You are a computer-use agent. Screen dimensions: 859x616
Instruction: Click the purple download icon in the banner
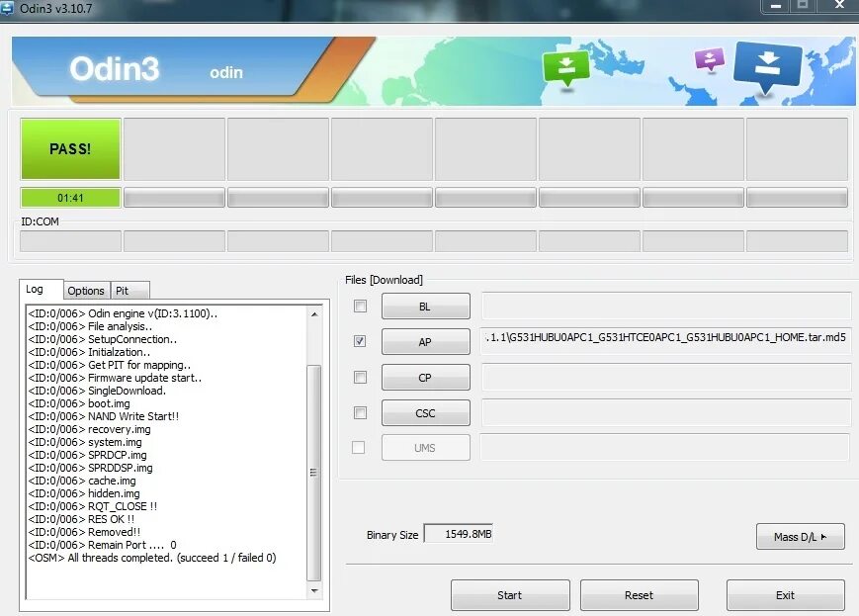click(x=710, y=59)
